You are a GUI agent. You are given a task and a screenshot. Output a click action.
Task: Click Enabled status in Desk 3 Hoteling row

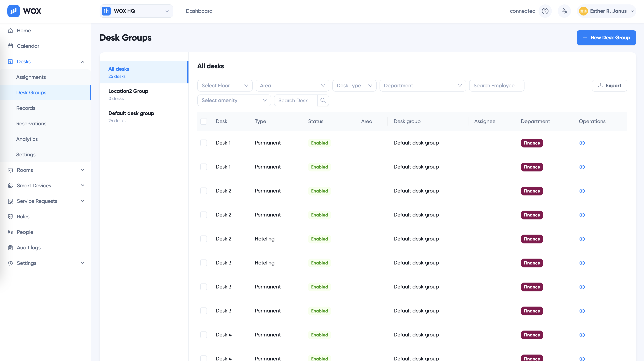319,263
